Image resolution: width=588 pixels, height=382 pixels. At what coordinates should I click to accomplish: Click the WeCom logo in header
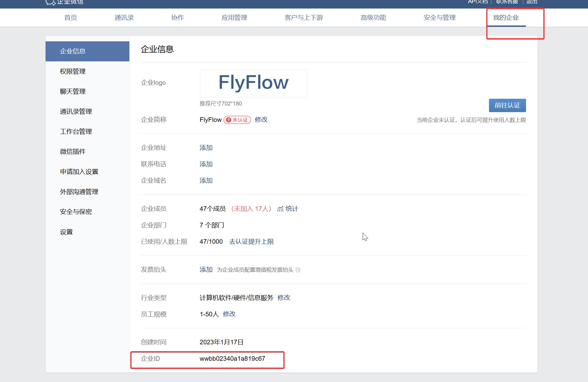(64, 2)
